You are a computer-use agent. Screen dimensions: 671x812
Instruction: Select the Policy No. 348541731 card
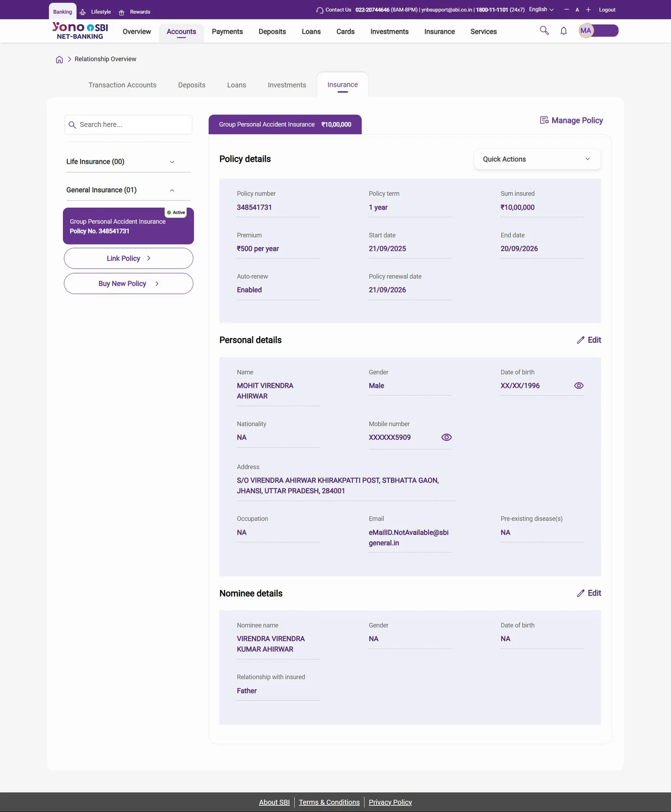tap(128, 226)
